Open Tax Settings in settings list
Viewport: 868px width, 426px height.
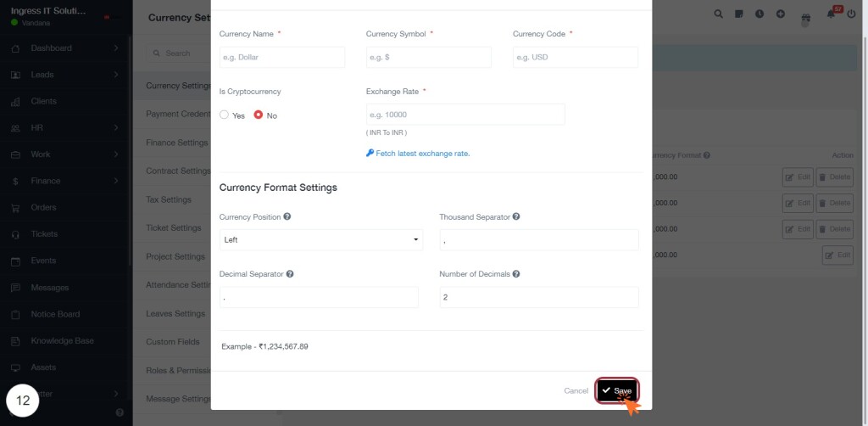click(x=169, y=199)
